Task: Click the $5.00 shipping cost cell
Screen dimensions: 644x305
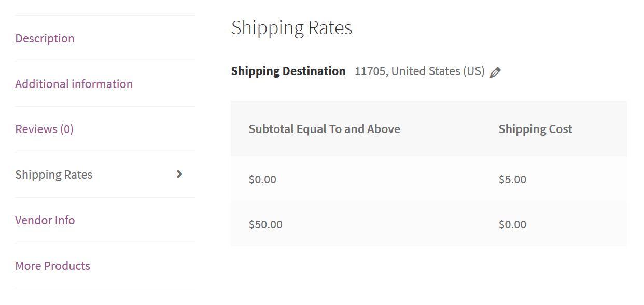Action: click(512, 180)
